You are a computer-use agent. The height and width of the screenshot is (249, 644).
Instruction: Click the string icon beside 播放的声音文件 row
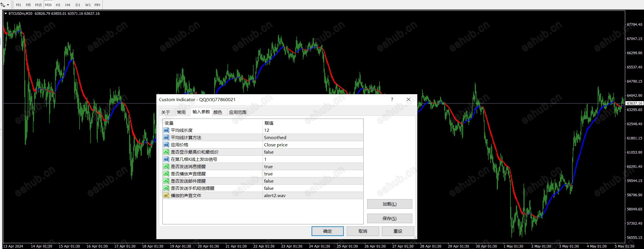(166, 196)
